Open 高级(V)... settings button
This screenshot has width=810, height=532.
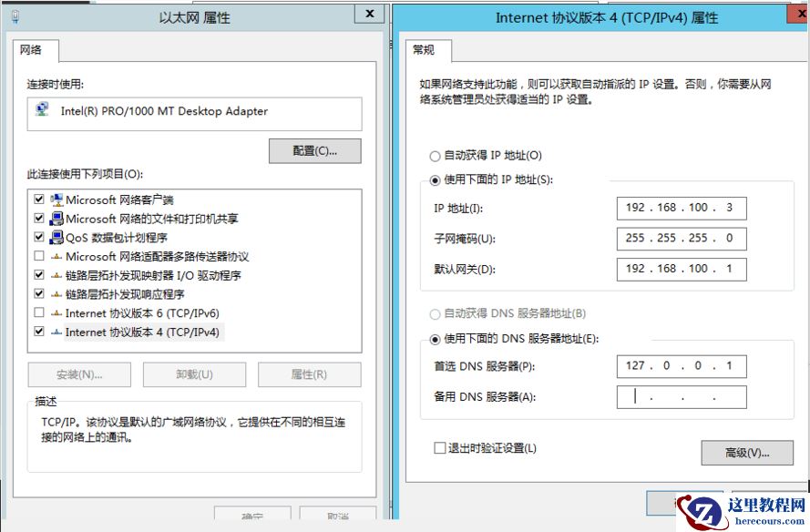point(747,453)
